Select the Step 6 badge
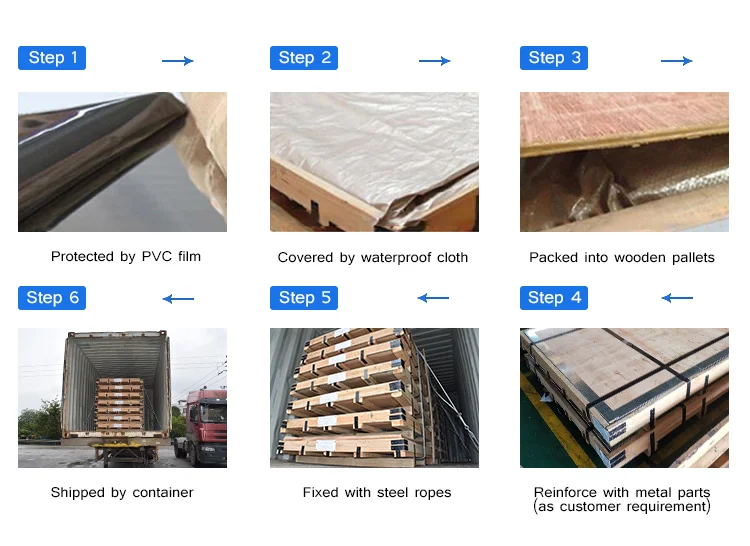Screen dimensions: 750x546 click(x=52, y=298)
